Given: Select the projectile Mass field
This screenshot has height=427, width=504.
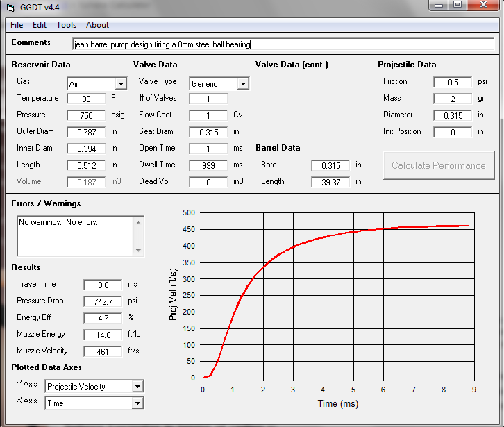Looking at the screenshot, I should [453, 99].
